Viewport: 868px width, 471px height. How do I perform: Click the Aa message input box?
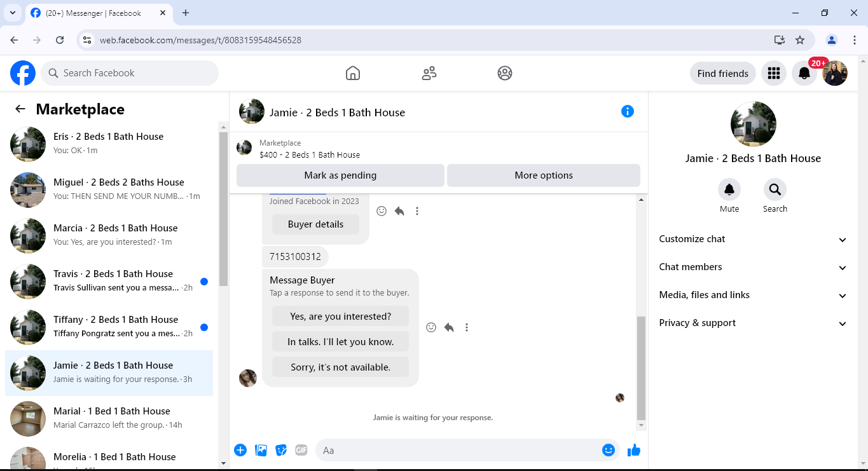(458, 450)
